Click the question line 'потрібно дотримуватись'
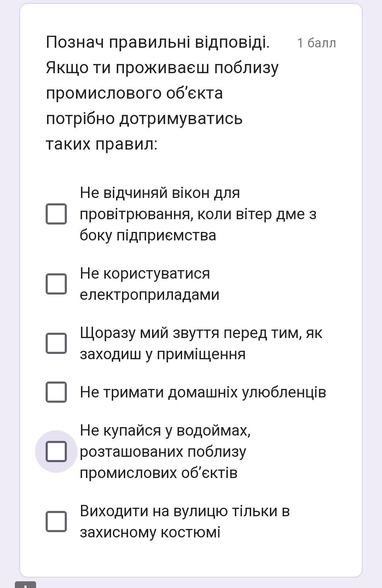382x588 pixels. [x=144, y=119]
